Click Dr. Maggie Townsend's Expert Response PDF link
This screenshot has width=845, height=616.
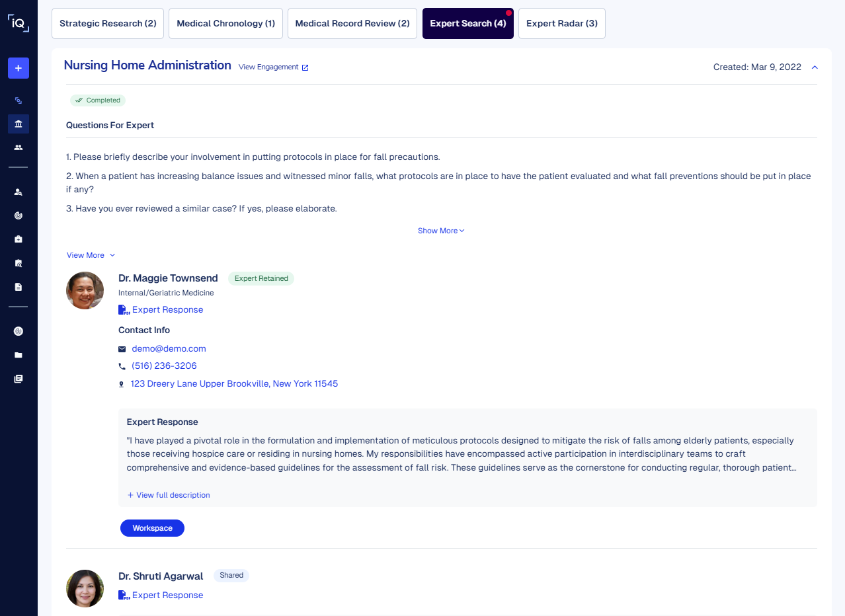(167, 310)
